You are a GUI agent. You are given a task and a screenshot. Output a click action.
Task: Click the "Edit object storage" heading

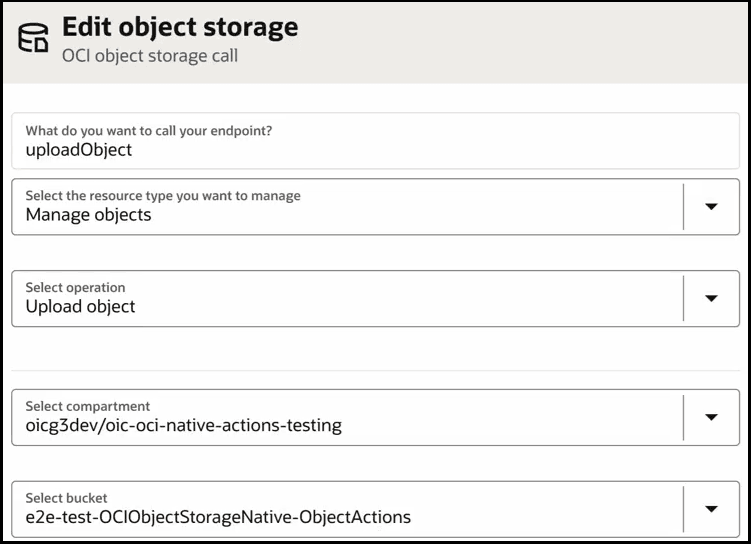click(180, 27)
